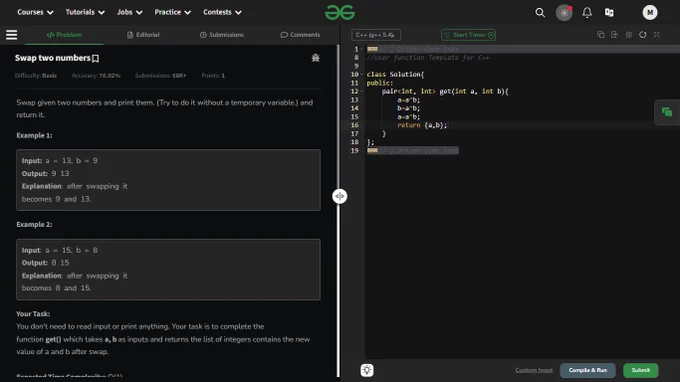Click Difficulty: Basic label
Viewport: 680px width, 382px height.
pyautogui.click(x=36, y=75)
